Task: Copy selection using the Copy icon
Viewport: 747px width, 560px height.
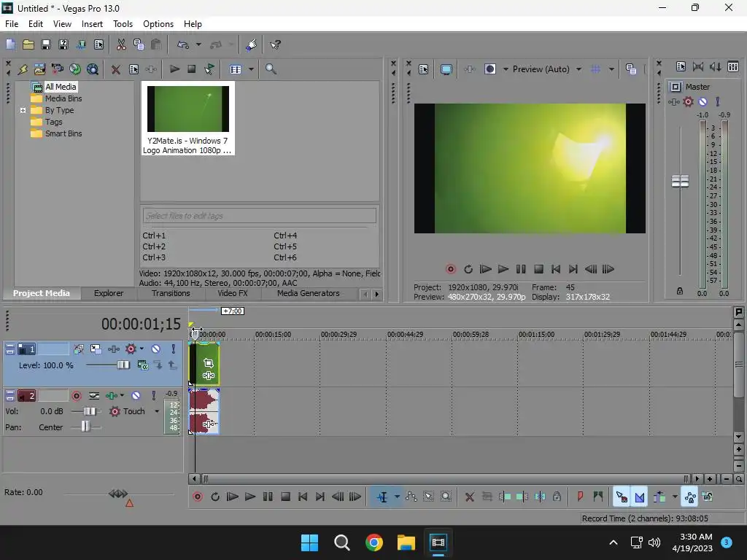Action: pos(139,44)
